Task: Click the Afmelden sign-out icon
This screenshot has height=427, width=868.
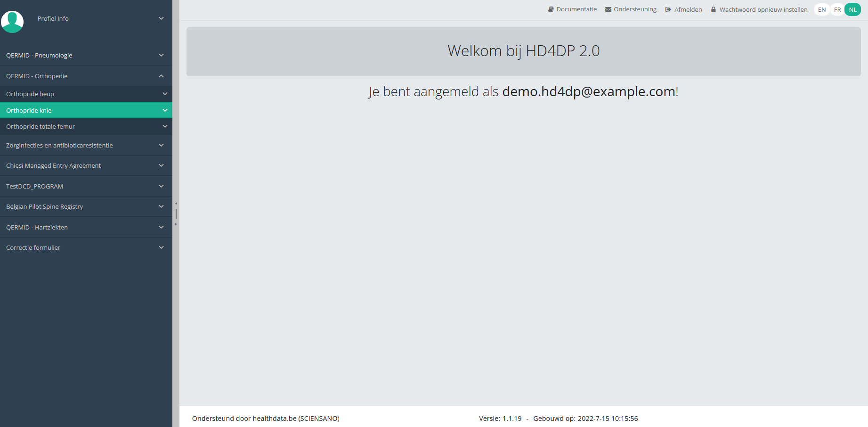Action: 668,9
